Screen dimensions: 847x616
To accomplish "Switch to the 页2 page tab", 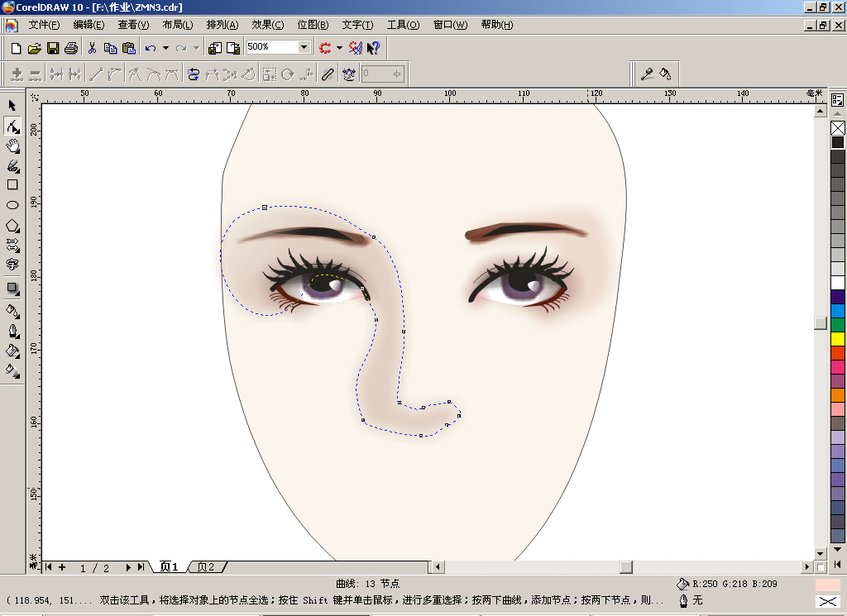I will click(206, 567).
